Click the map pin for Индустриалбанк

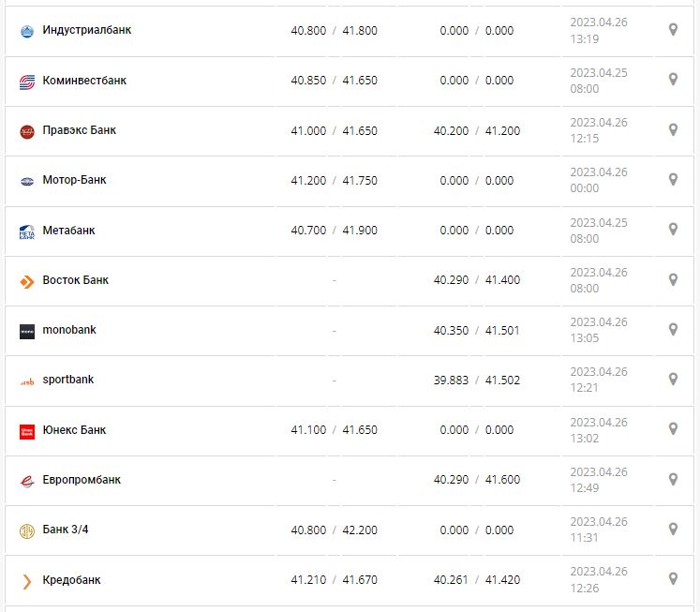tap(673, 30)
